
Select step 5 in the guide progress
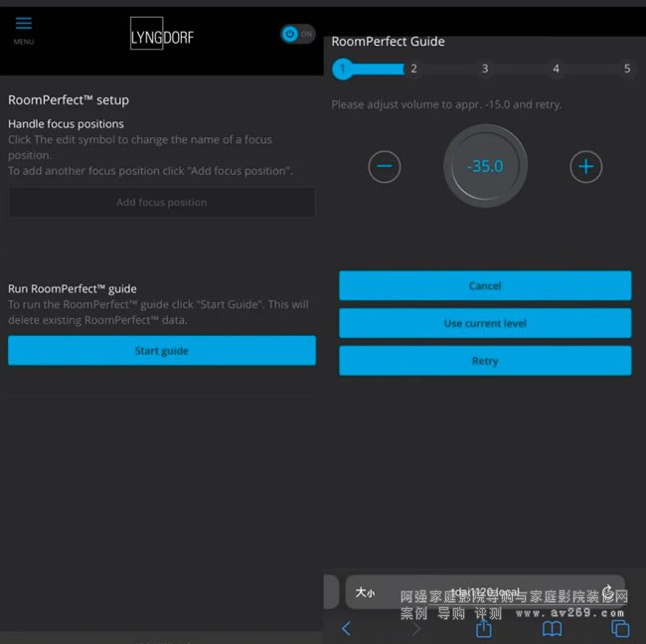point(626,69)
